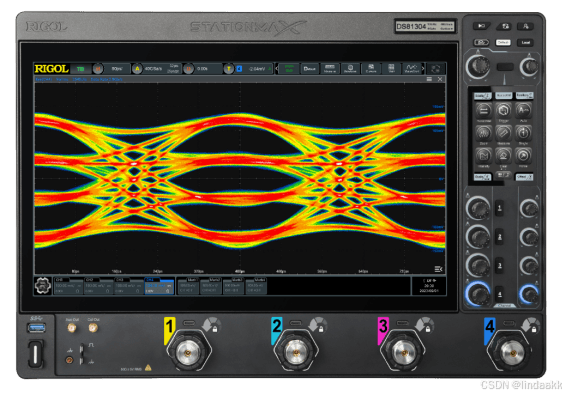Toggle the CH1 channel label box

[x=68, y=286]
